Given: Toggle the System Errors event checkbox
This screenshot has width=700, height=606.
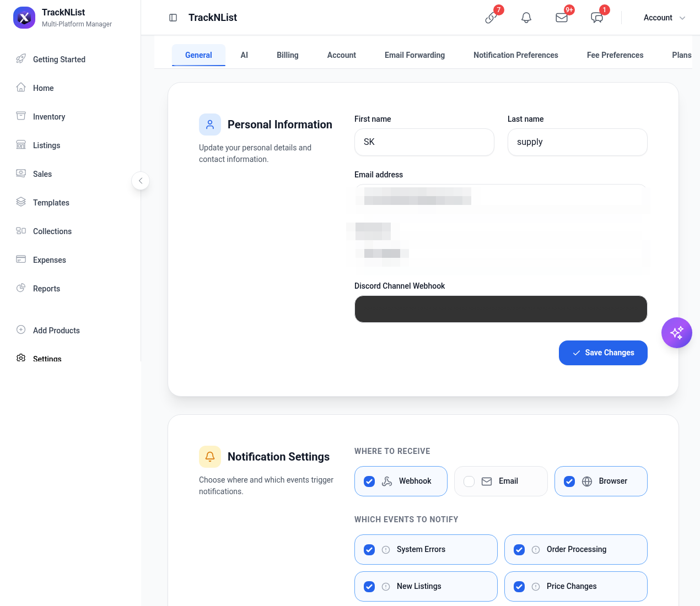Looking at the screenshot, I should click(x=369, y=550).
